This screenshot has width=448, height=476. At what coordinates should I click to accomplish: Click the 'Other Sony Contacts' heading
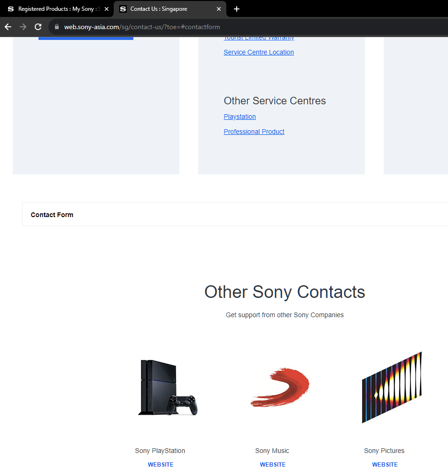(285, 292)
